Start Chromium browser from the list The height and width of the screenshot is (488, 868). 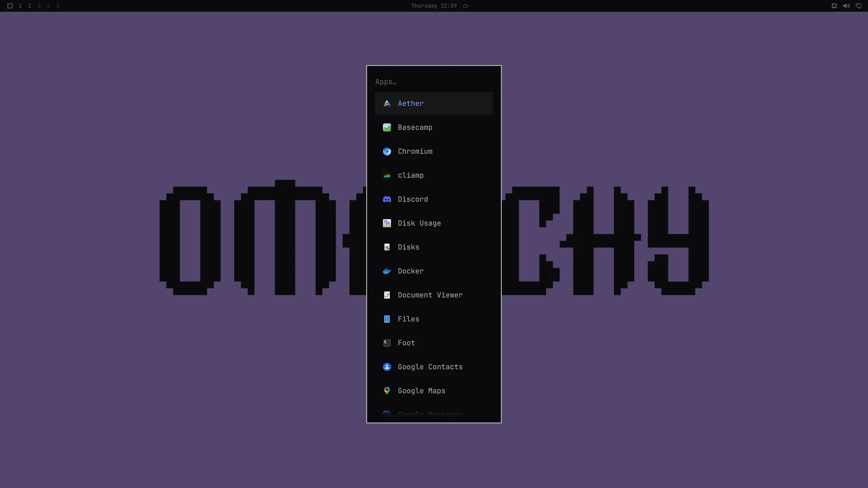(x=434, y=151)
